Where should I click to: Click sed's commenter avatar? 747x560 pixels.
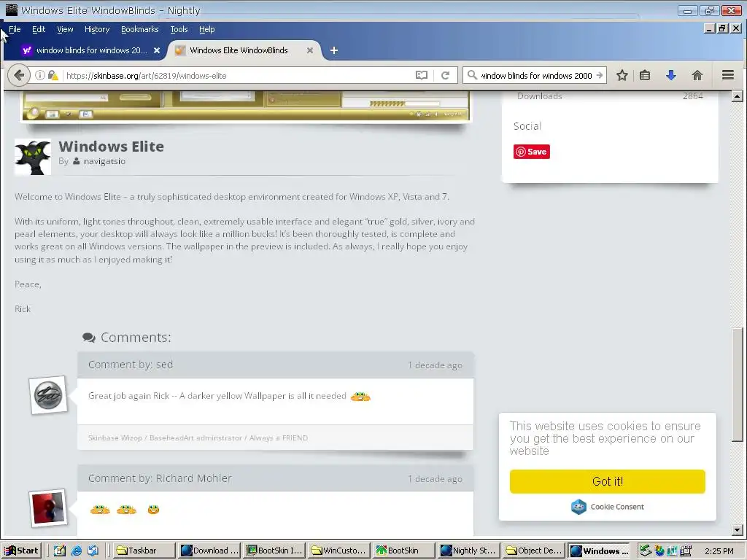point(48,395)
